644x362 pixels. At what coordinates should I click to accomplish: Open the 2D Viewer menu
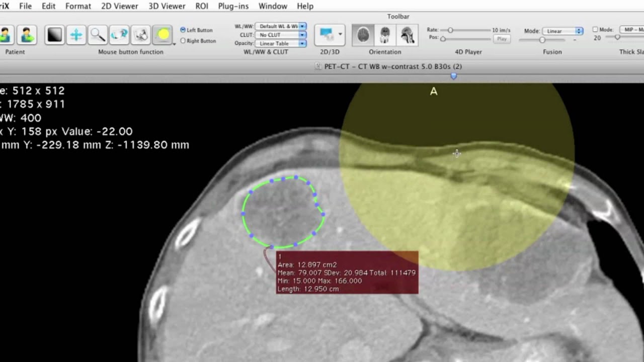coord(120,6)
